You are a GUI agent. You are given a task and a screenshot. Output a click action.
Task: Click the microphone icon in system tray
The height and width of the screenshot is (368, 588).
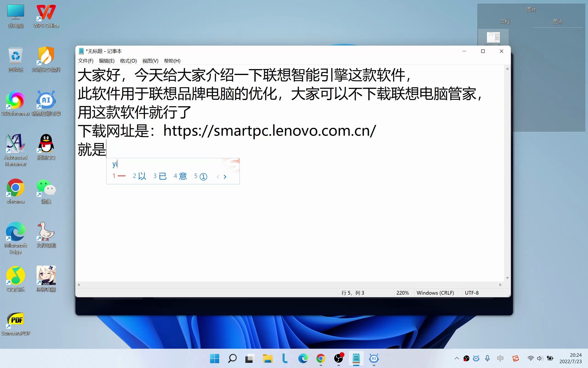click(x=487, y=358)
